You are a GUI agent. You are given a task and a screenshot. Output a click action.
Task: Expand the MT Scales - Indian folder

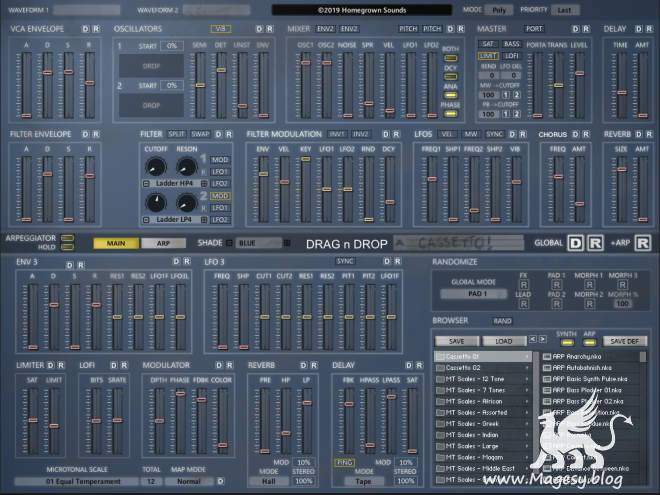tap(483, 435)
